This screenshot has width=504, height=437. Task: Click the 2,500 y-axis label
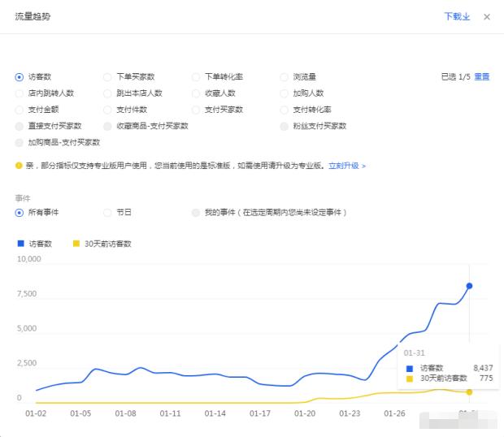(x=27, y=363)
